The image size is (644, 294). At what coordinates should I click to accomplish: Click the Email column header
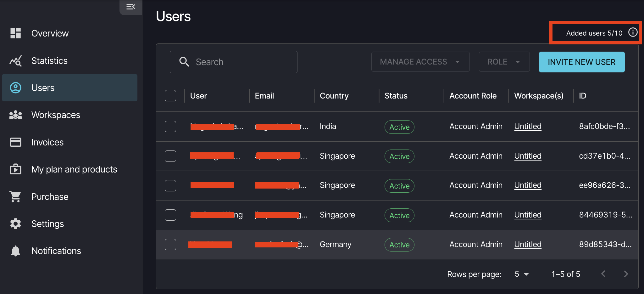pyautogui.click(x=264, y=96)
